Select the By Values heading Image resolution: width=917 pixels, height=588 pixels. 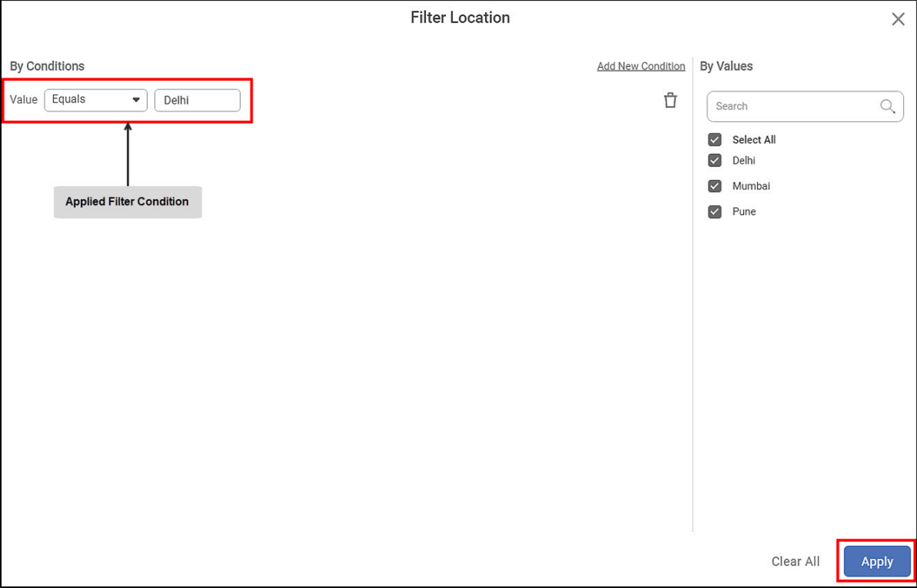click(x=726, y=66)
